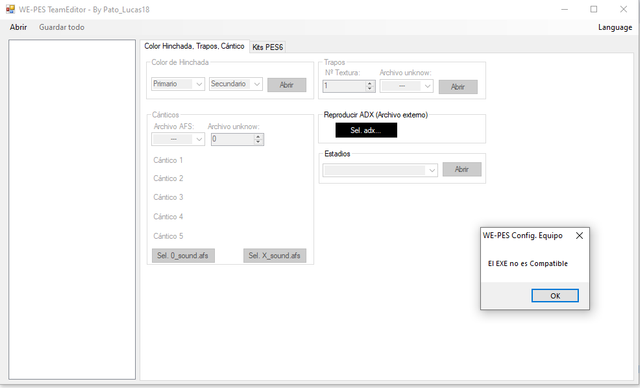640x388 pixels.
Task: Click Guardar todo in the menu bar
Action: point(62,27)
